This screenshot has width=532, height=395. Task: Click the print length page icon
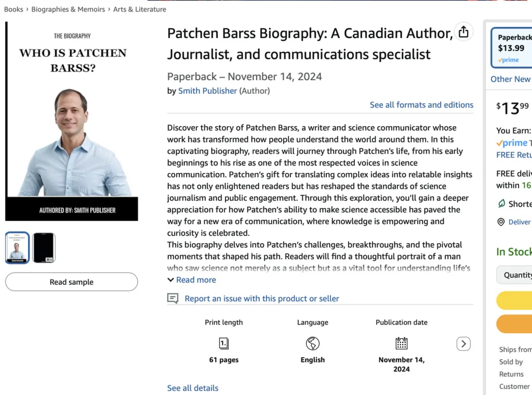(x=224, y=343)
